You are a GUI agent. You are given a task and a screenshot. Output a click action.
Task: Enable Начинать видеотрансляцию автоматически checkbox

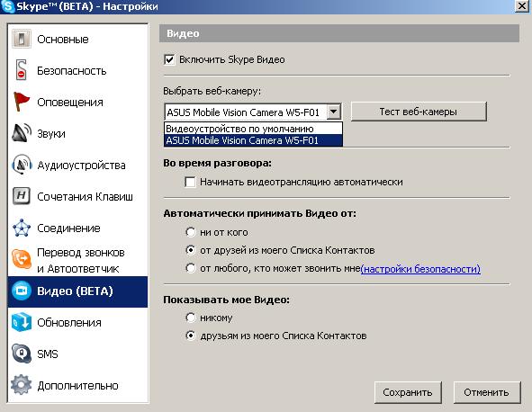pyautogui.click(x=190, y=182)
